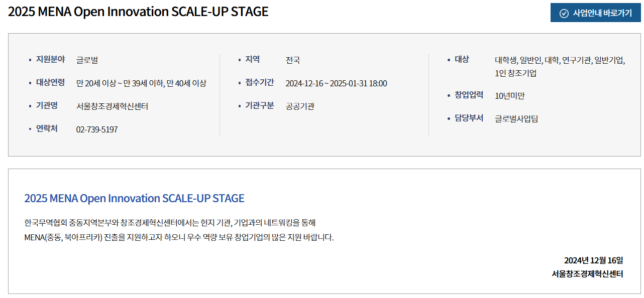Click the 대상 list of eligible applicants
Viewport: 644px width, 298px height.
[560, 66]
